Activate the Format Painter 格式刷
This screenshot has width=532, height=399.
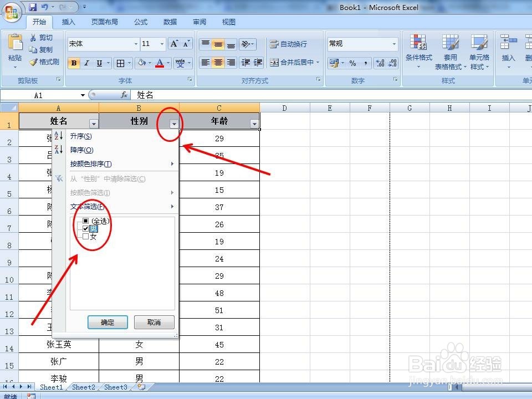click(x=44, y=62)
